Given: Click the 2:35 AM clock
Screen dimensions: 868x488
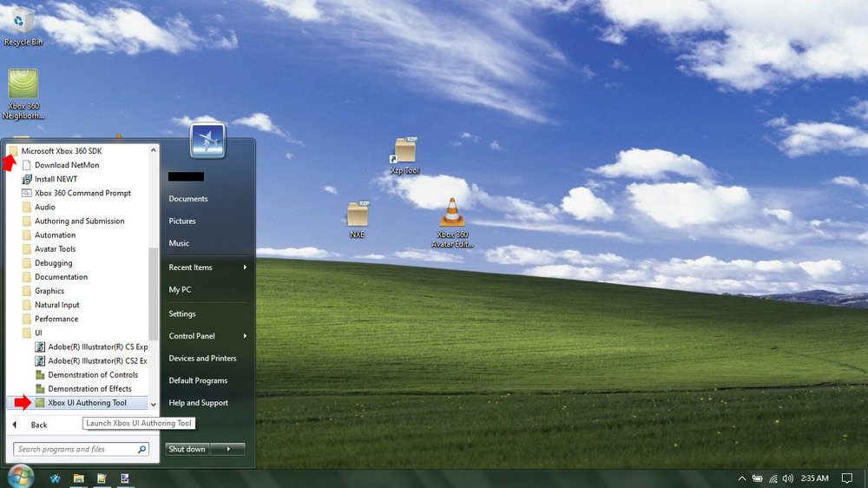Looking at the screenshot, I should click(814, 478).
